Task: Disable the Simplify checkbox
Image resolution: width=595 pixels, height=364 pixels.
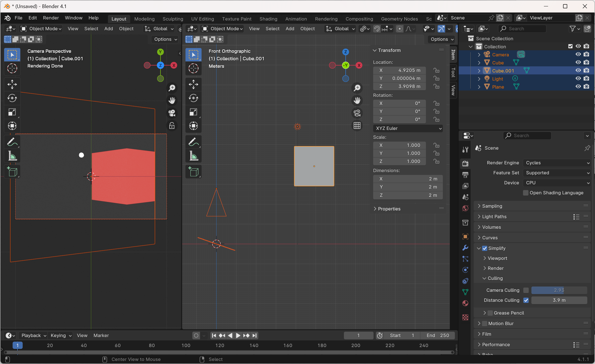Action: pyautogui.click(x=485, y=248)
